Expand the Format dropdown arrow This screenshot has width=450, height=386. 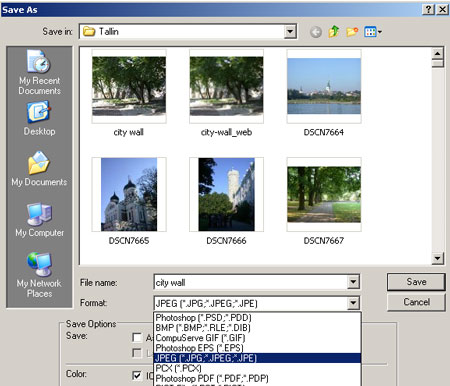353,303
